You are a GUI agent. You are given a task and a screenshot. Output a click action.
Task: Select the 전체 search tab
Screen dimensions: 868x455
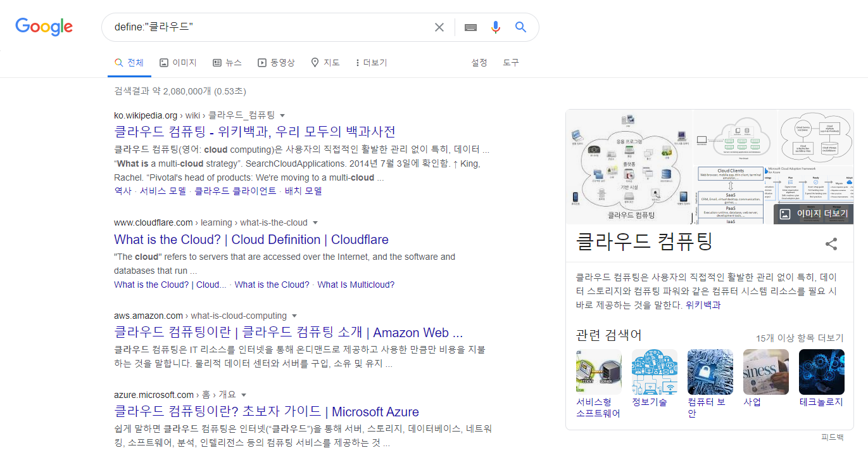pyautogui.click(x=129, y=63)
